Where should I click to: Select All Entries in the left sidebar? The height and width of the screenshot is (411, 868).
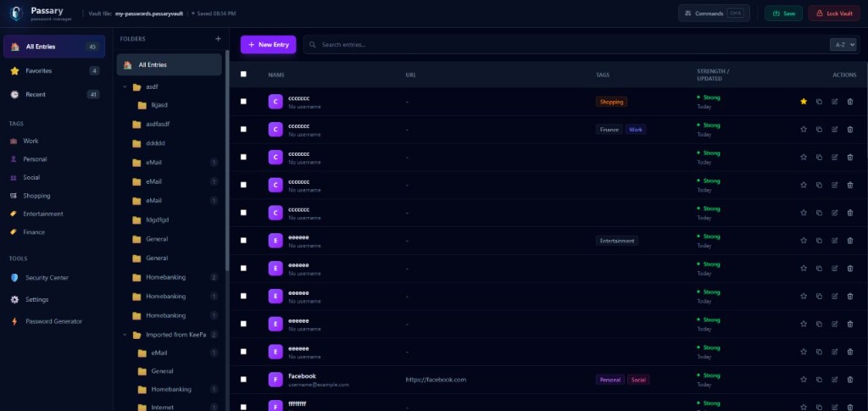[x=54, y=47]
